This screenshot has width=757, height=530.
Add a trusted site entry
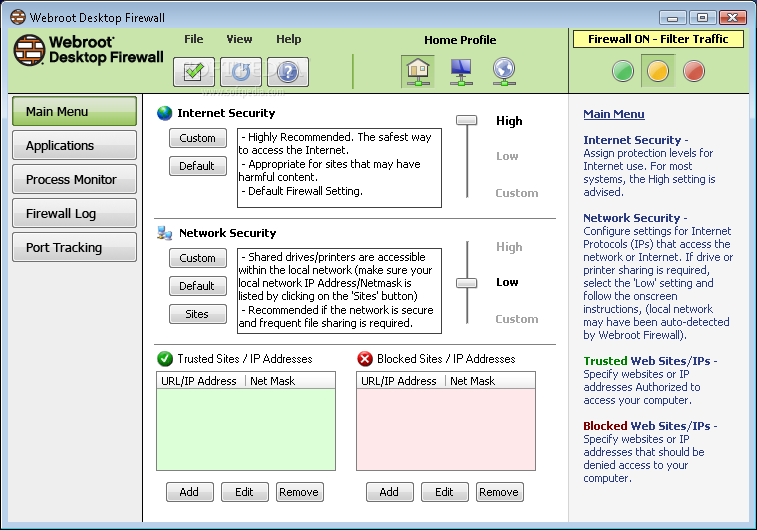tap(190, 492)
